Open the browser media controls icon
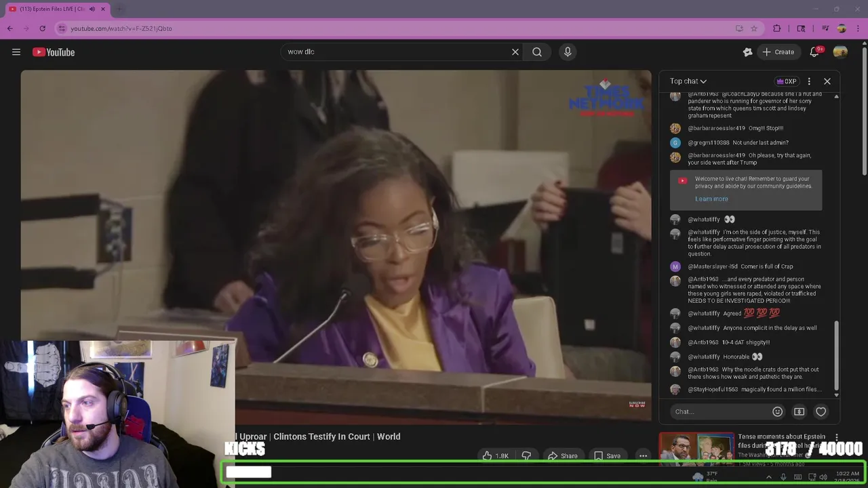The height and width of the screenshot is (488, 868). pyautogui.click(x=825, y=28)
